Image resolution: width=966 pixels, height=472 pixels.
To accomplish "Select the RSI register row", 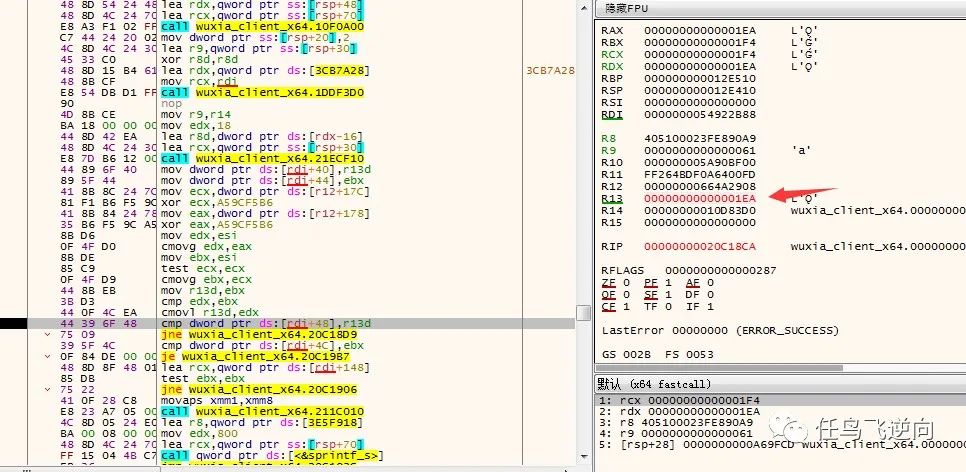I will (x=679, y=102).
